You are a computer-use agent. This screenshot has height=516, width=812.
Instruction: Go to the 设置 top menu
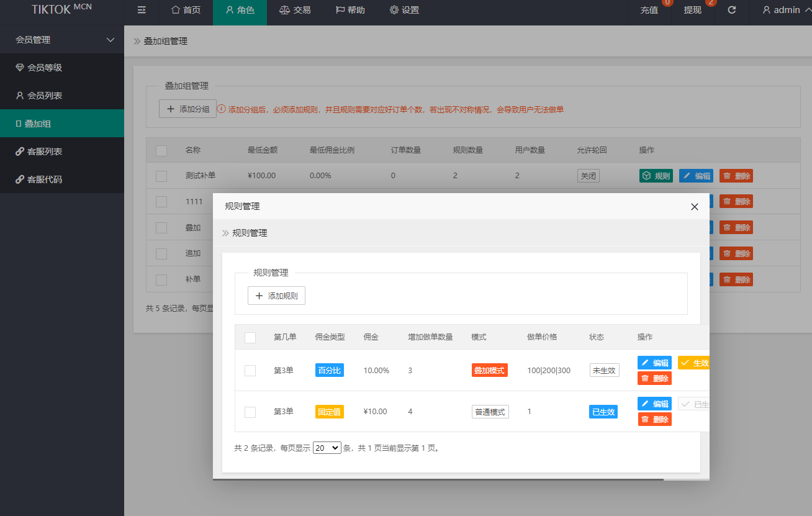pyautogui.click(x=404, y=10)
